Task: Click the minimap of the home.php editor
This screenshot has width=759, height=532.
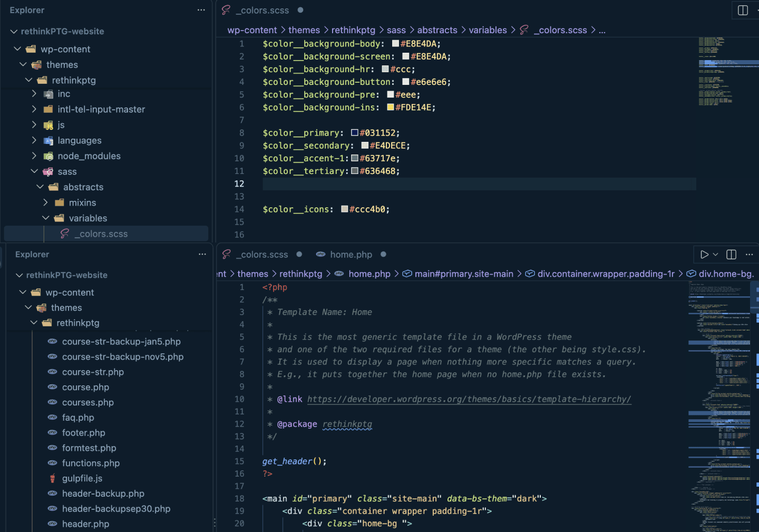Action: tap(720, 406)
